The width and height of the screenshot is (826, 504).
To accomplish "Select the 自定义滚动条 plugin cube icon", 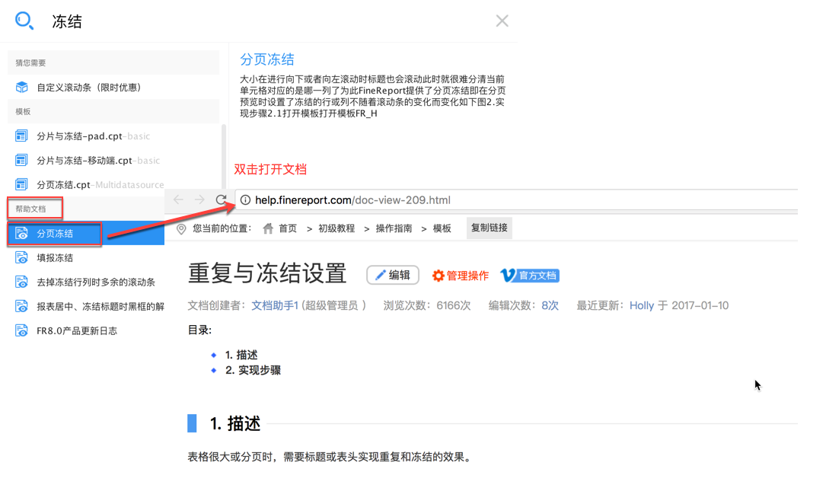I will 21,87.
